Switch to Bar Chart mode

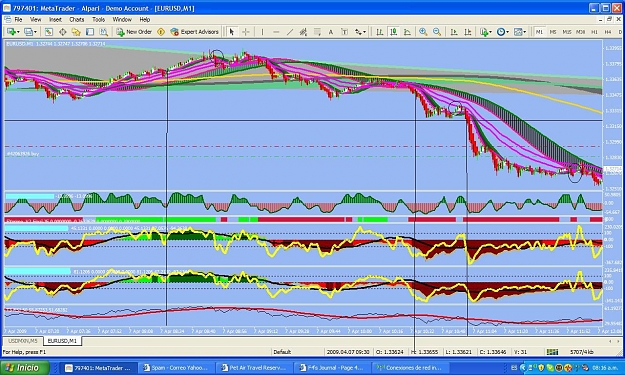tap(379, 32)
